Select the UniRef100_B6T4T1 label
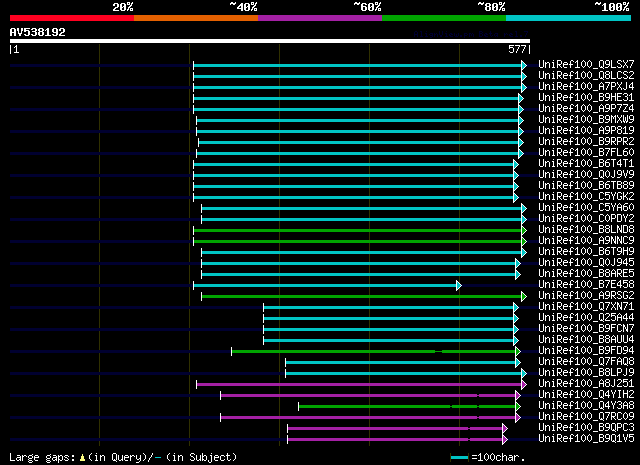 click(586, 163)
